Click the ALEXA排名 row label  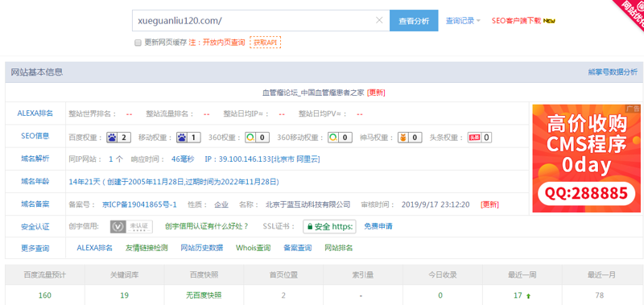coord(35,113)
